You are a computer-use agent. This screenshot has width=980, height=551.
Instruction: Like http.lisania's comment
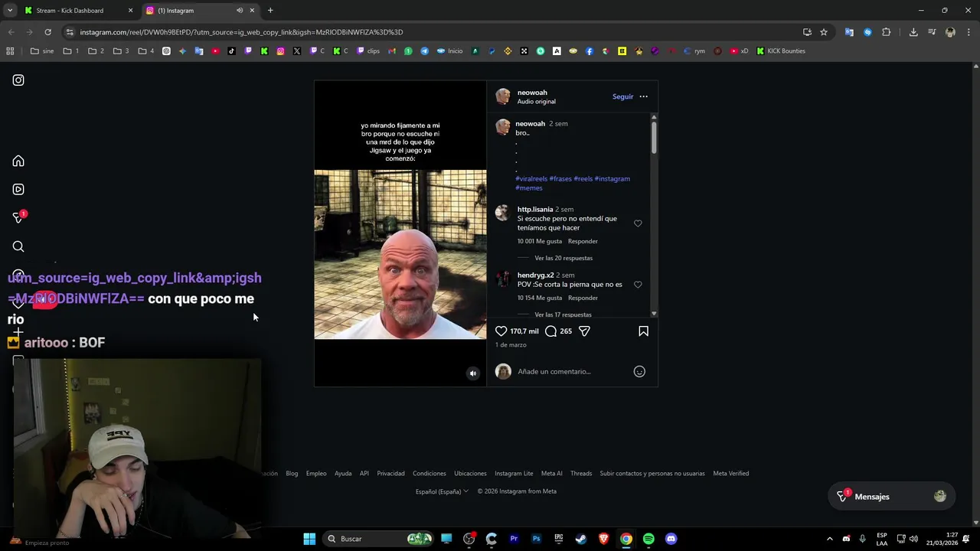click(x=638, y=223)
